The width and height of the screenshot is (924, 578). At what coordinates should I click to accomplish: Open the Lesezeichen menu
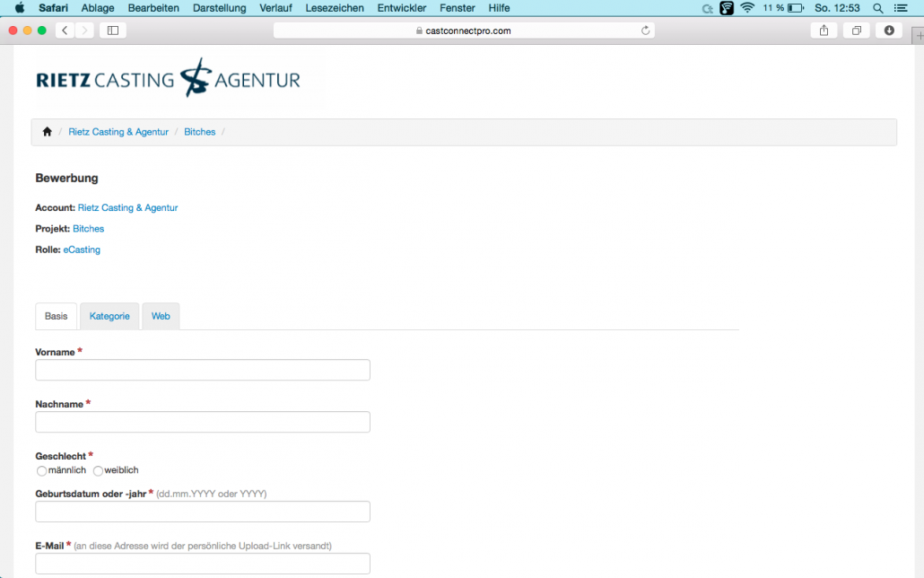click(x=335, y=8)
